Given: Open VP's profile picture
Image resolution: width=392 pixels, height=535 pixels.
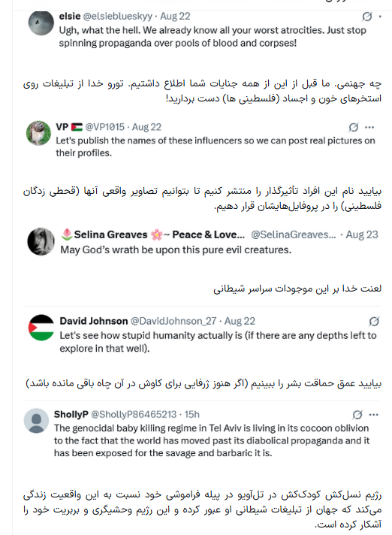Looking at the screenshot, I should click(x=38, y=133).
